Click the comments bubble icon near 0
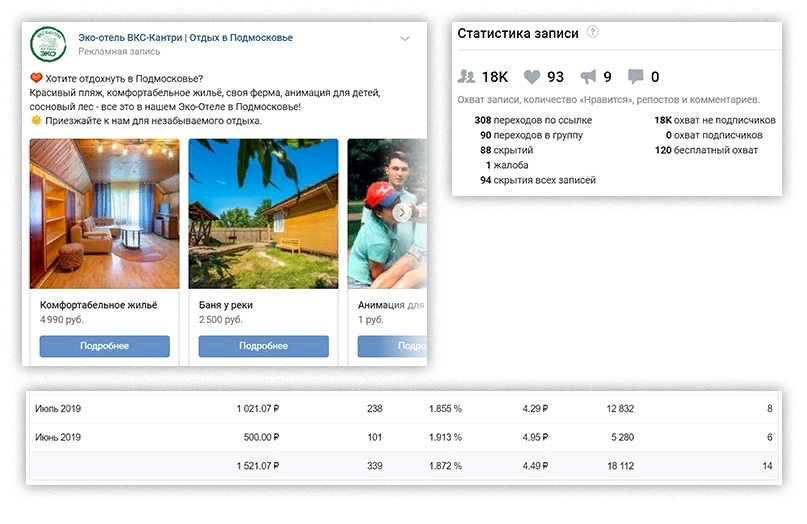Screen dimensions: 807x524 [636, 77]
